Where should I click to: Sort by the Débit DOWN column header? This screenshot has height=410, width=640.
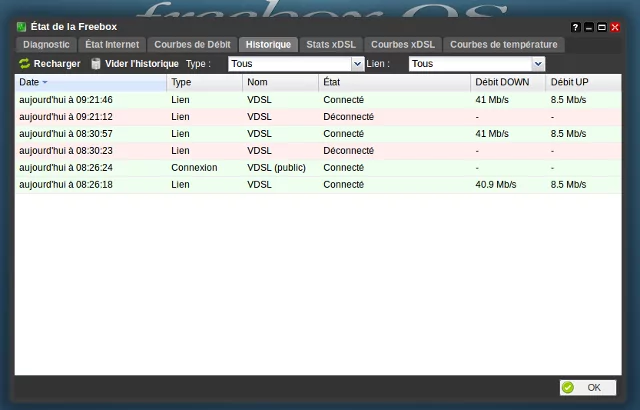pyautogui.click(x=508, y=82)
